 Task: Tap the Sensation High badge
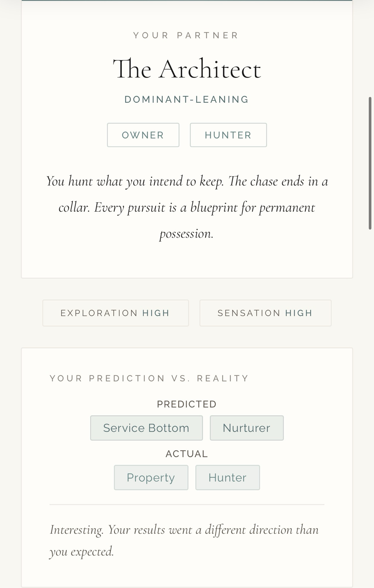click(x=265, y=313)
